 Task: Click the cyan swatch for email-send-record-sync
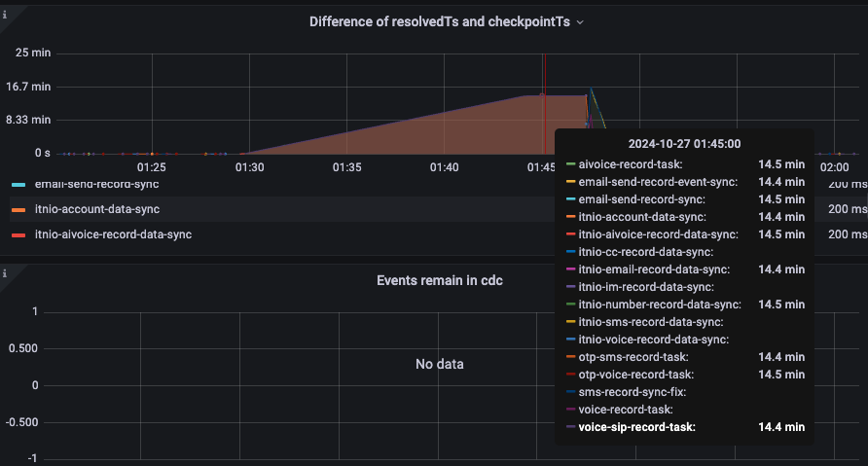(x=18, y=184)
